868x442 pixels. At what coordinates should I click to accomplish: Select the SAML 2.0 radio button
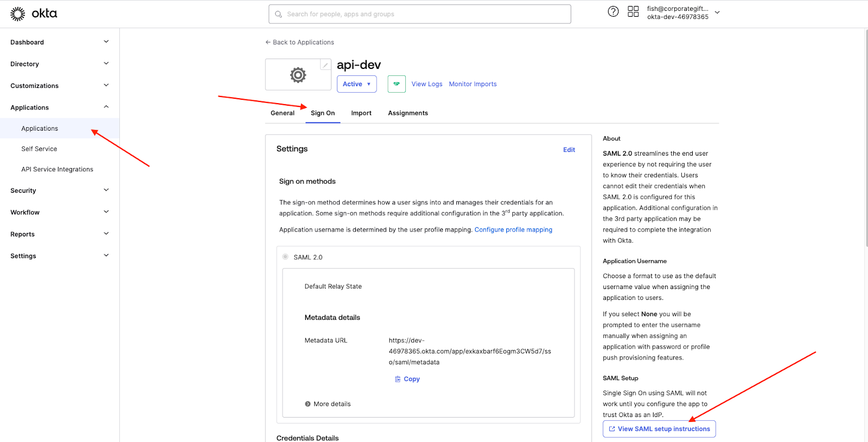coord(285,257)
